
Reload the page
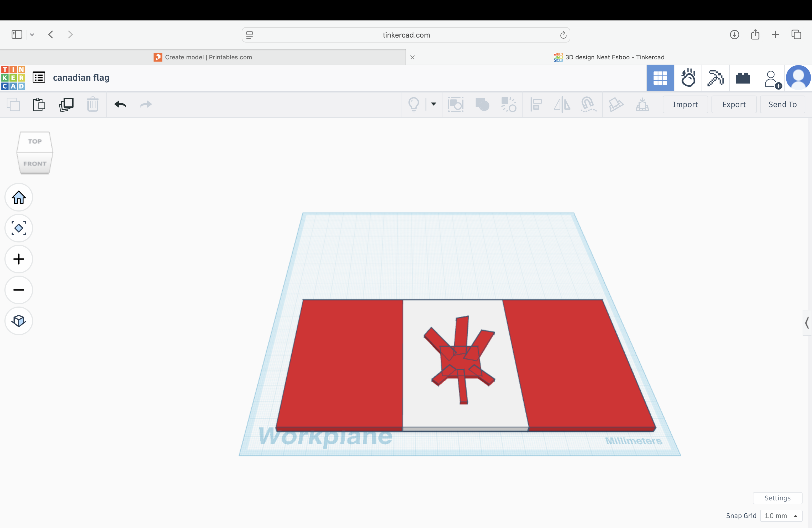coord(563,35)
